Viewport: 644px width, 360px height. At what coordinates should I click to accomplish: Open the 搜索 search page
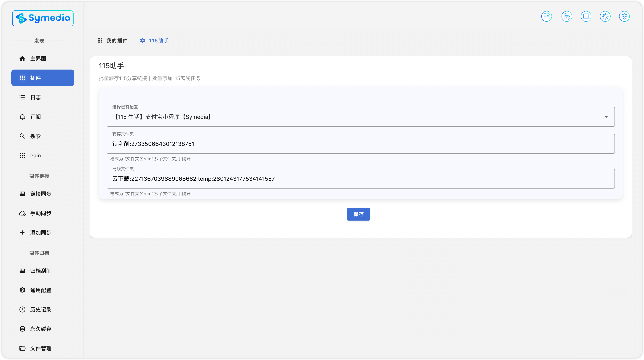(x=36, y=136)
